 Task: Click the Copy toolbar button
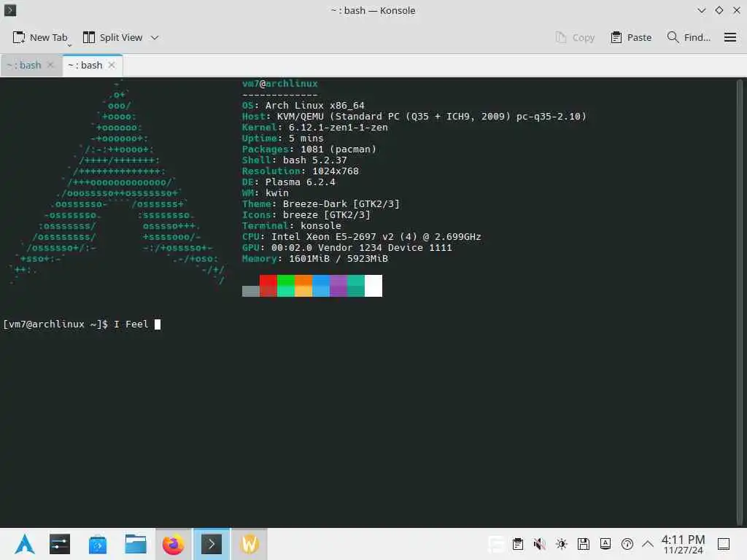pos(575,37)
